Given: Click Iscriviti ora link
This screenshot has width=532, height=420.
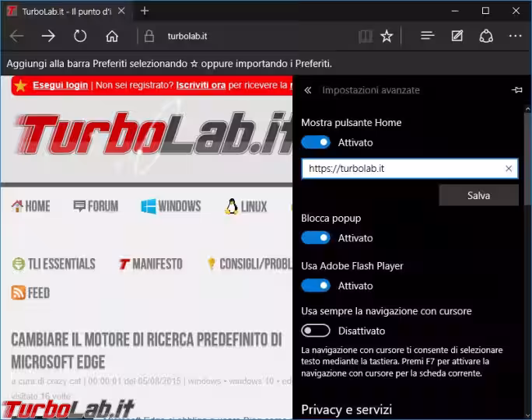Looking at the screenshot, I should (x=201, y=85).
